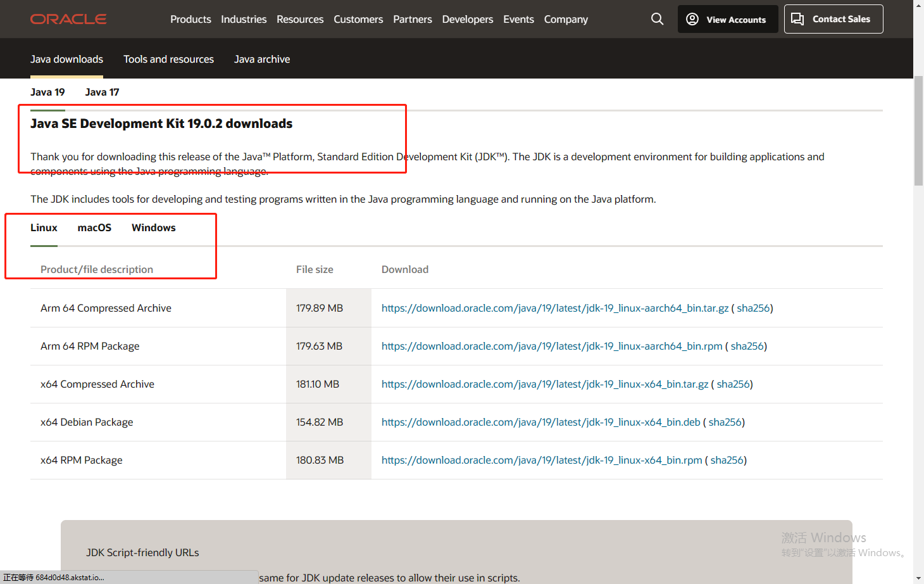Image resolution: width=924 pixels, height=584 pixels.
Task: Select the Java 17 tab
Action: click(102, 92)
